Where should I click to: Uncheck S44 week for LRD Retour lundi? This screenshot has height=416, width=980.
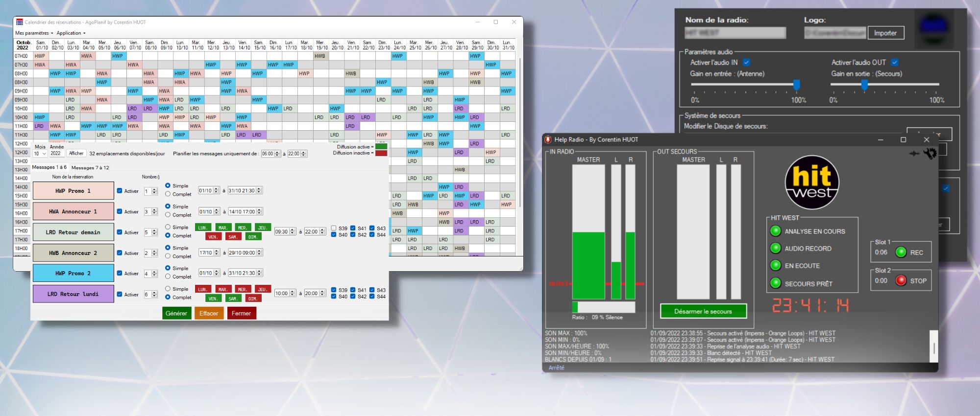pos(372,296)
